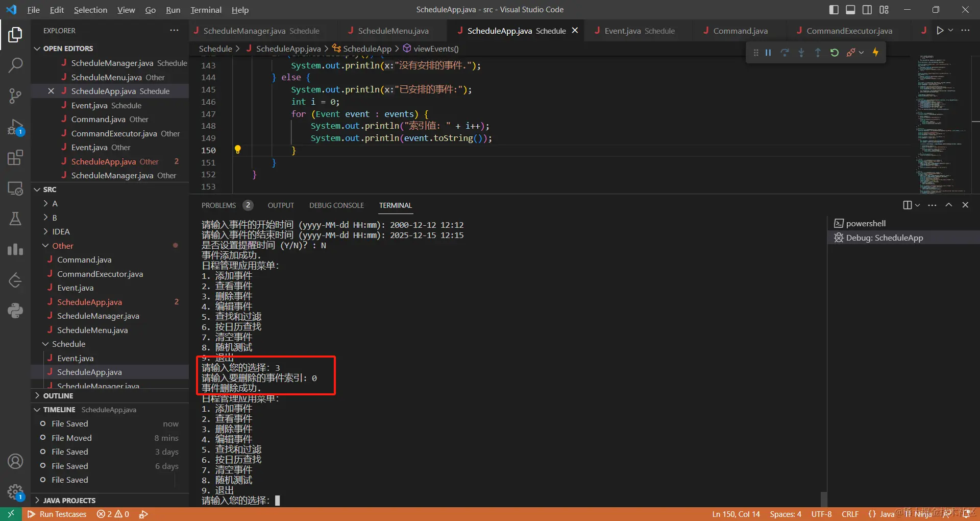Collapse the Other folder
Screen dimensions: 980x521
110,246
